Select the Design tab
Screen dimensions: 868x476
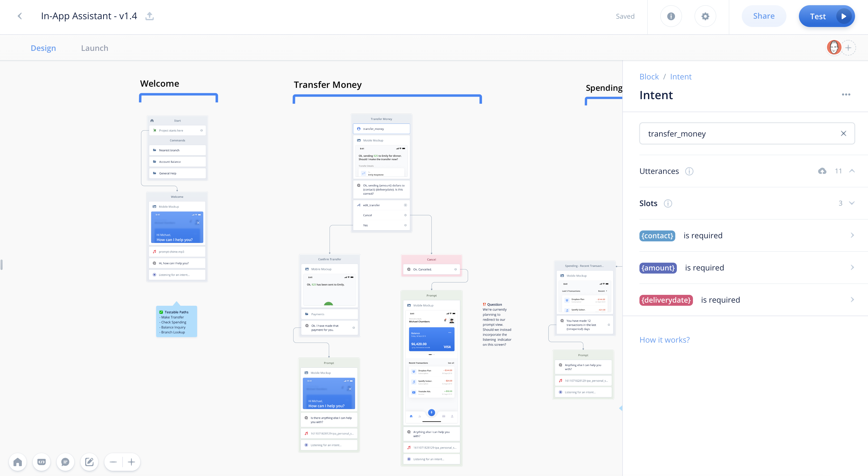point(43,48)
